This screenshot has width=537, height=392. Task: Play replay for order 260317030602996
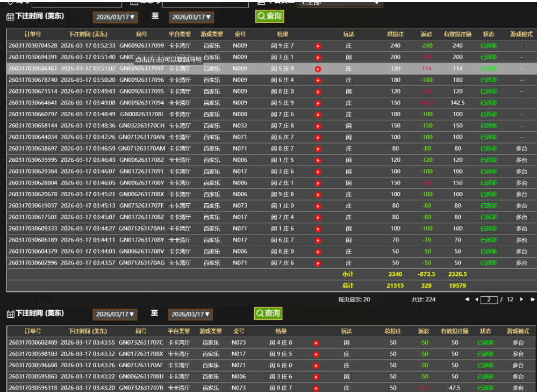coord(318,263)
